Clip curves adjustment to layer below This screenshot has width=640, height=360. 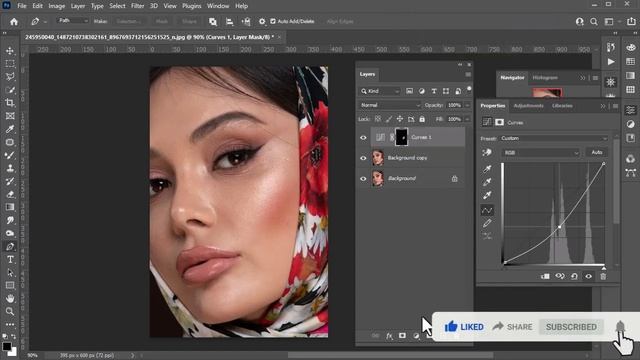pyautogui.click(x=545, y=276)
